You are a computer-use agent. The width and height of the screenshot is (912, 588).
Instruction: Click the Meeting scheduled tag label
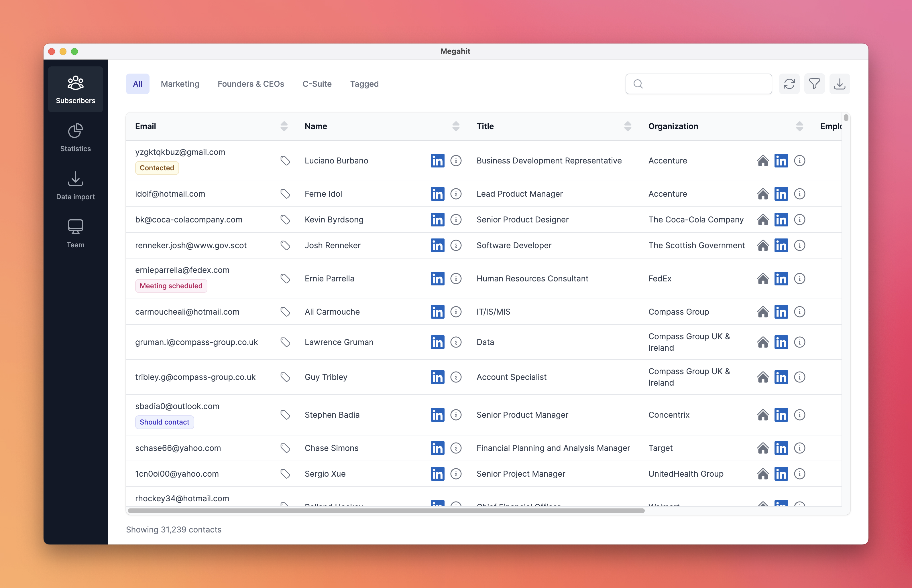click(x=171, y=286)
